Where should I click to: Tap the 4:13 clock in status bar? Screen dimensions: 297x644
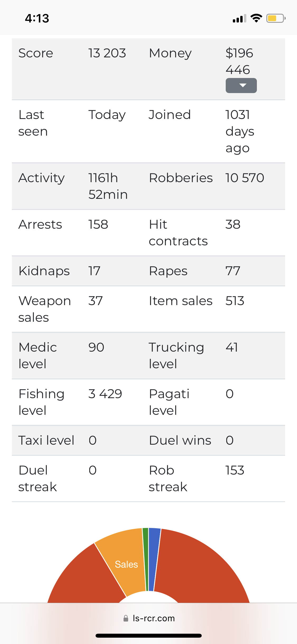pyautogui.click(x=37, y=18)
